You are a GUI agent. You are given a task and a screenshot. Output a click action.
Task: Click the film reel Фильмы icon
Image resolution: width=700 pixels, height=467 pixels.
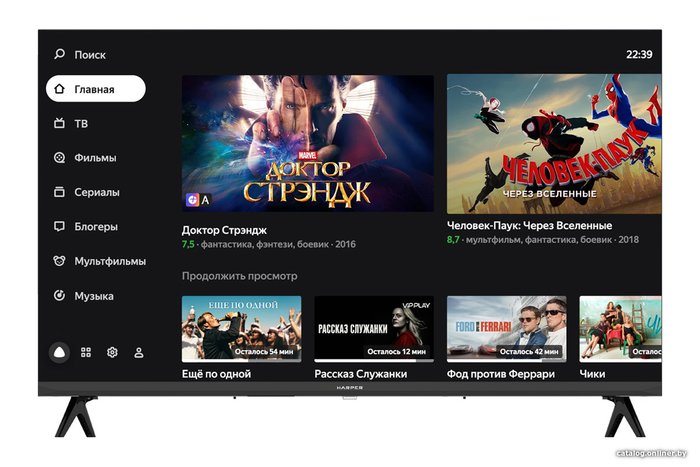[59, 158]
